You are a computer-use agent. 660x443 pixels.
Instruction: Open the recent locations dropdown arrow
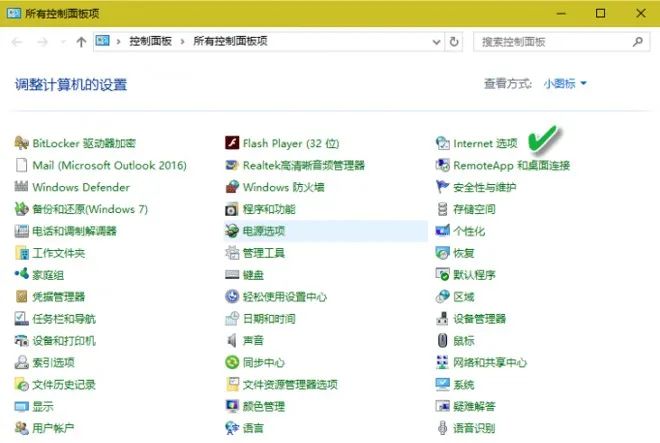coord(63,42)
